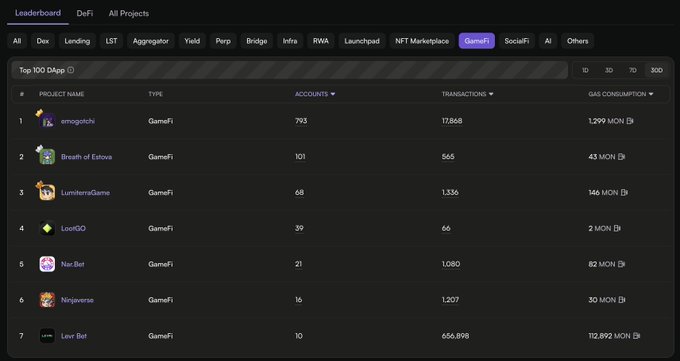Filter by the Infra category

point(290,41)
